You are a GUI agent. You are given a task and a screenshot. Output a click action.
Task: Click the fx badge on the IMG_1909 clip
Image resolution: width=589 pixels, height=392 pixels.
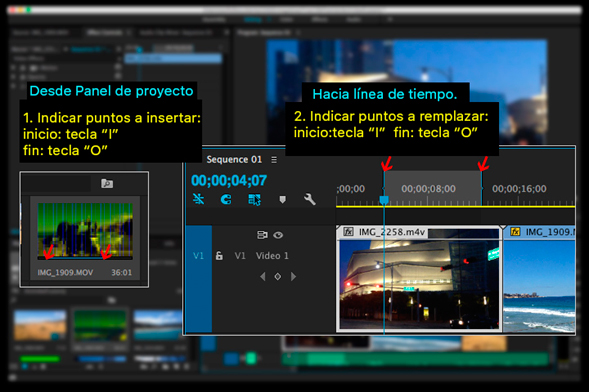pyautogui.click(x=515, y=232)
